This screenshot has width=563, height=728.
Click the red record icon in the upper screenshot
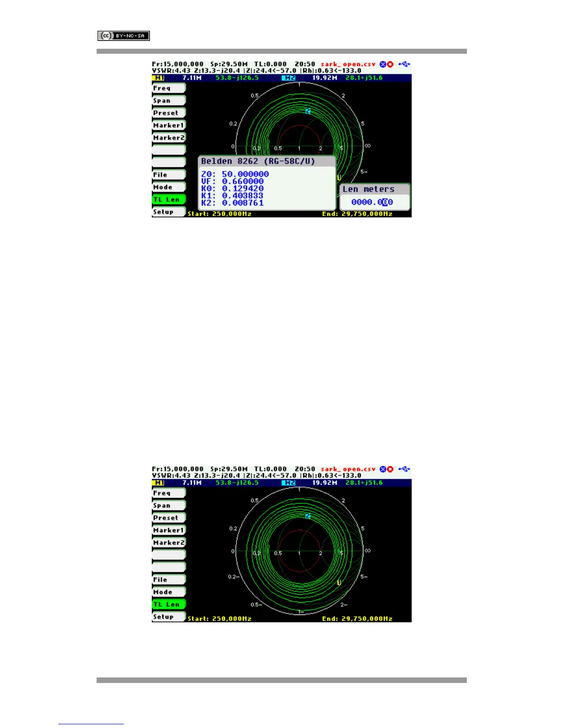point(390,64)
